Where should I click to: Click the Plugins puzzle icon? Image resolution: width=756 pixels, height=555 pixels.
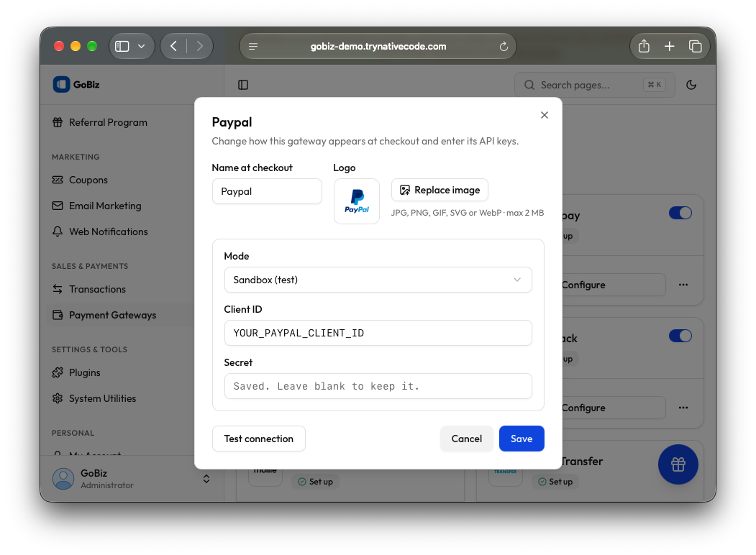[x=58, y=372]
